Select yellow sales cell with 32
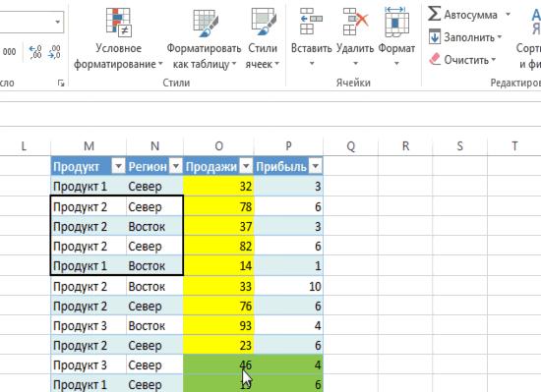The height and width of the screenshot is (392, 541). [x=218, y=187]
